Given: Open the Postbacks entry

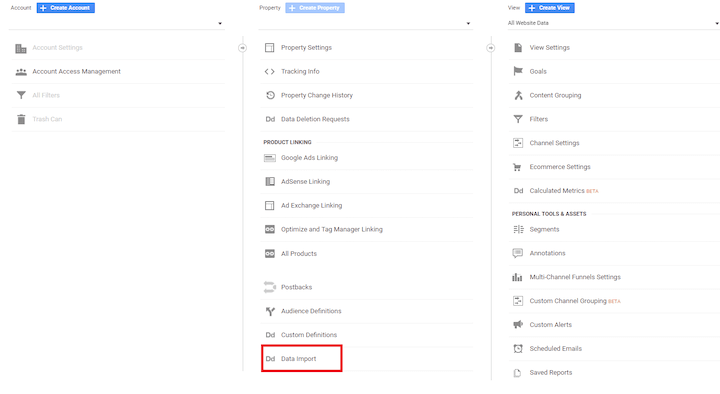Looking at the screenshot, I should (x=296, y=287).
